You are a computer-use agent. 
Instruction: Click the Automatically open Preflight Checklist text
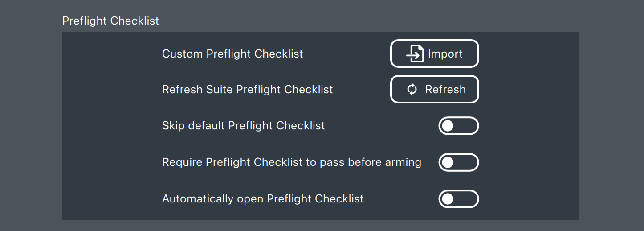click(x=263, y=199)
